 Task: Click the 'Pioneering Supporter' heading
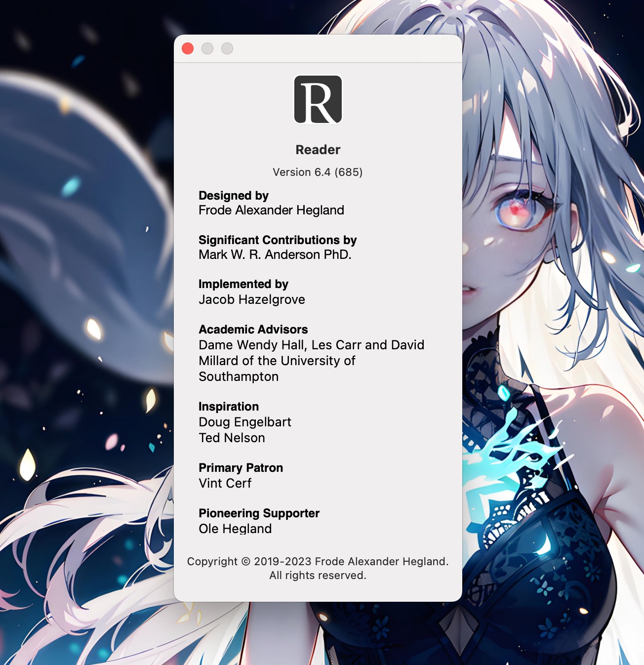point(259,513)
